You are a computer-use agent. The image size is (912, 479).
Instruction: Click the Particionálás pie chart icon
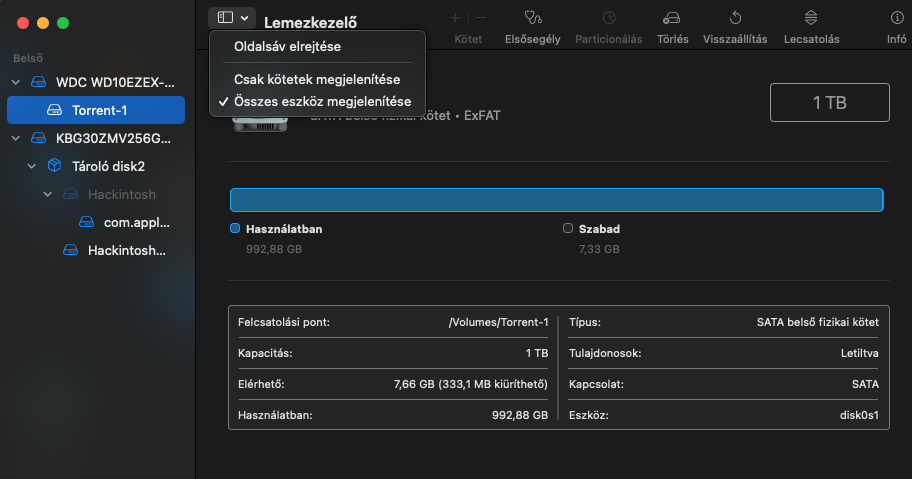[x=610, y=18]
